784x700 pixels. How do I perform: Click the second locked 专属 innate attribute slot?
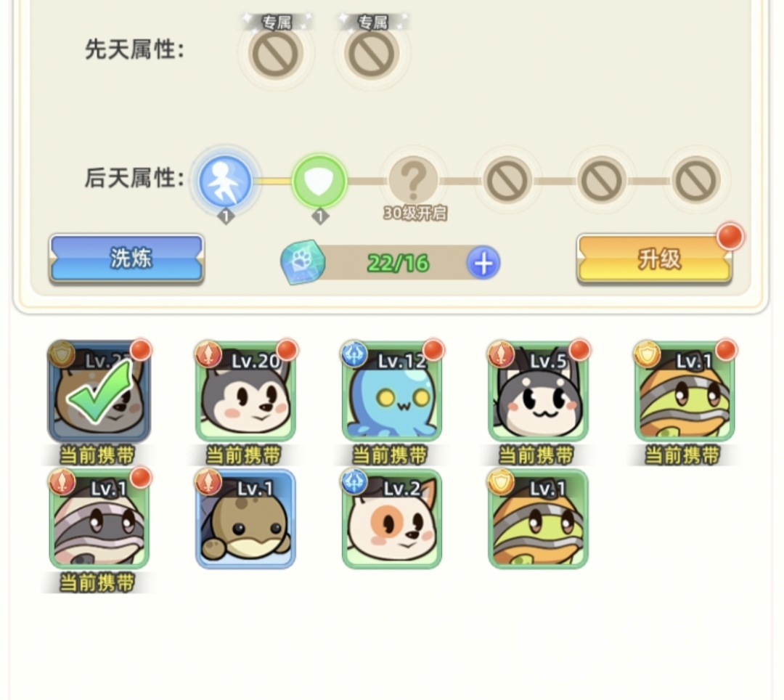pyautogui.click(x=372, y=54)
